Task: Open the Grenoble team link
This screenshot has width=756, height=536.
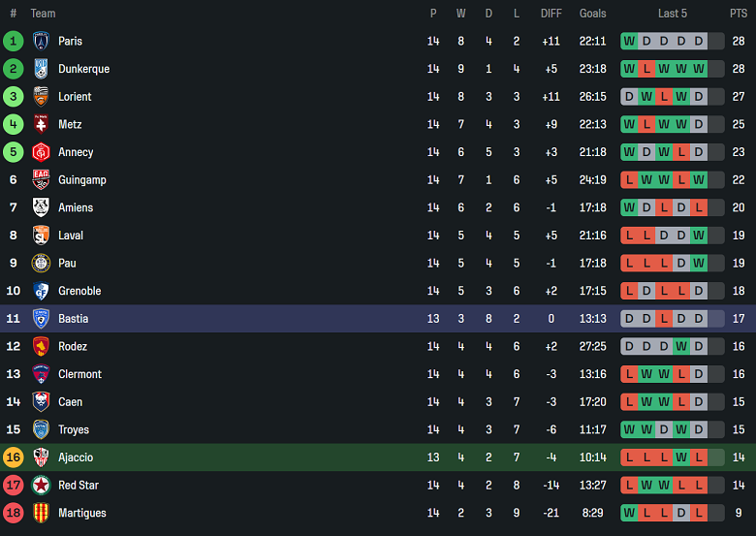Action: (79, 291)
